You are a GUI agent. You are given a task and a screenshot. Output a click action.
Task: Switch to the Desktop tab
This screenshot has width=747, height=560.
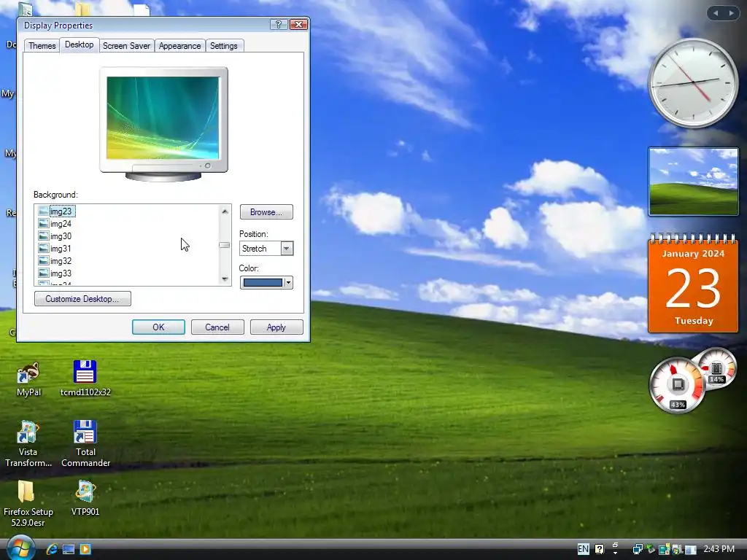pyautogui.click(x=79, y=44)
